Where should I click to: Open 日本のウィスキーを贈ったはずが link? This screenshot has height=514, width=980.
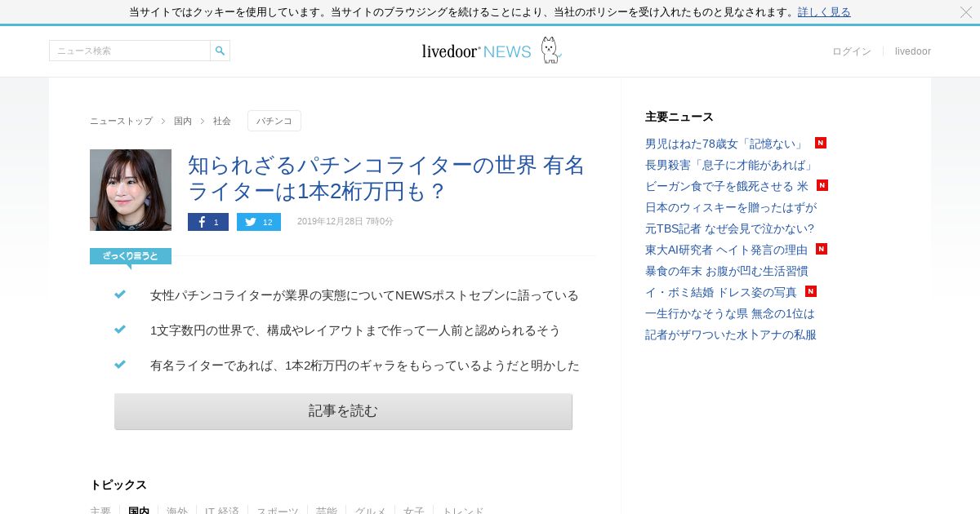(731, 207)
